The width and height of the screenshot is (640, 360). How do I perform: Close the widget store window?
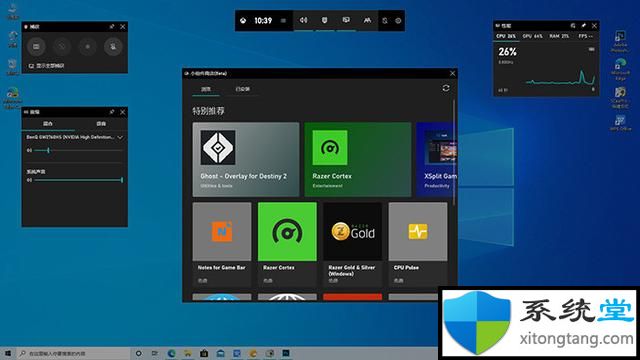452,73
